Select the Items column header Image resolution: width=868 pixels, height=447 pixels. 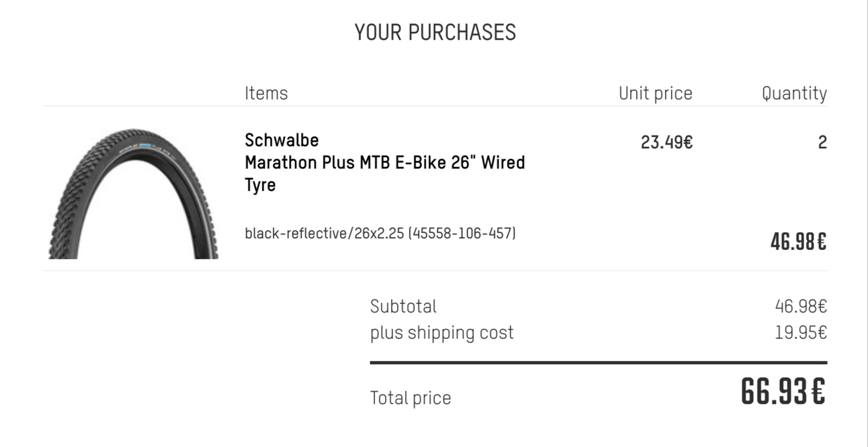point(266,93)
